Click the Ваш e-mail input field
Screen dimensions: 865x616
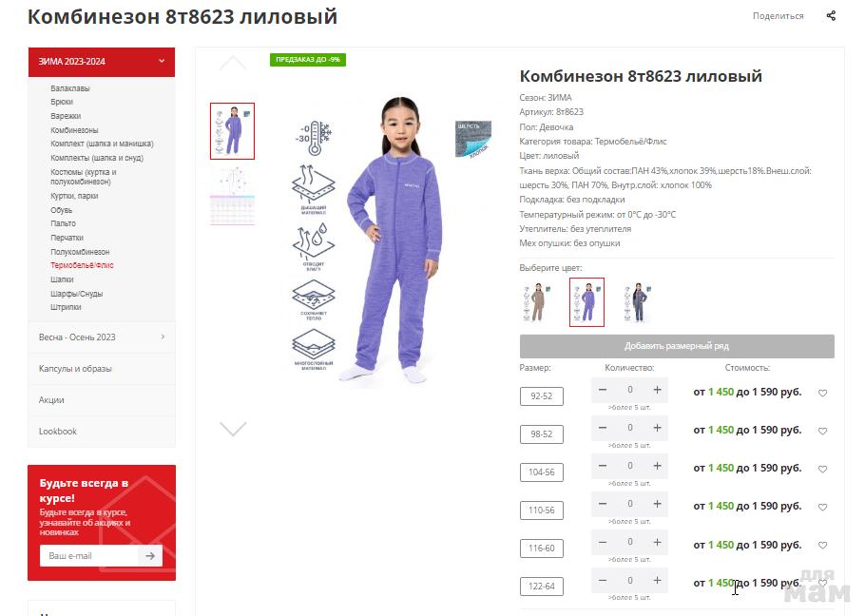click(x=89, y=556)
